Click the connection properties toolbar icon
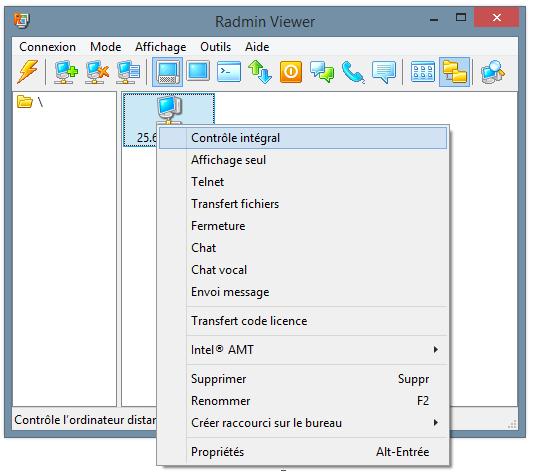The height and width of the screenshot is (471, 538). click(x=128, y=72)
